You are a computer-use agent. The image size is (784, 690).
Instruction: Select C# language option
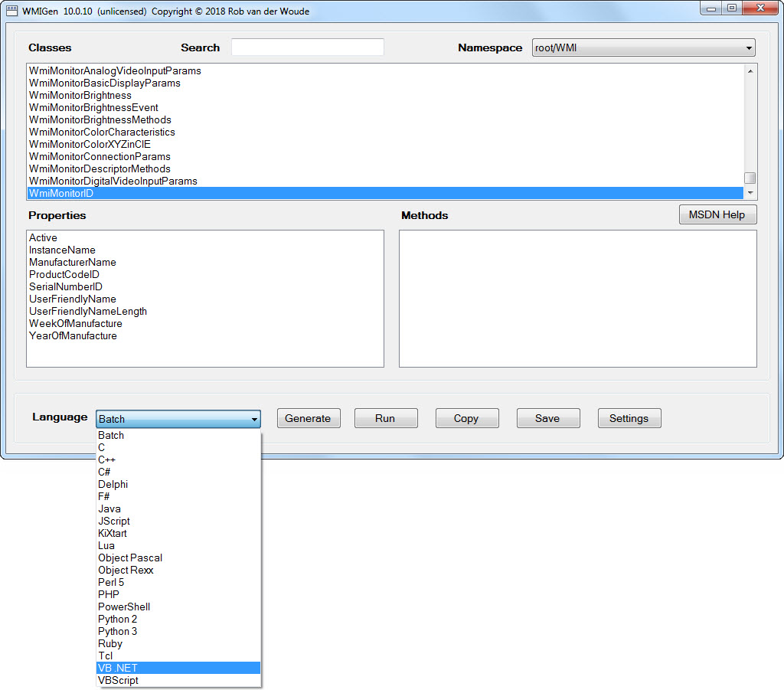pyautogui.click(x=104, y=472)
